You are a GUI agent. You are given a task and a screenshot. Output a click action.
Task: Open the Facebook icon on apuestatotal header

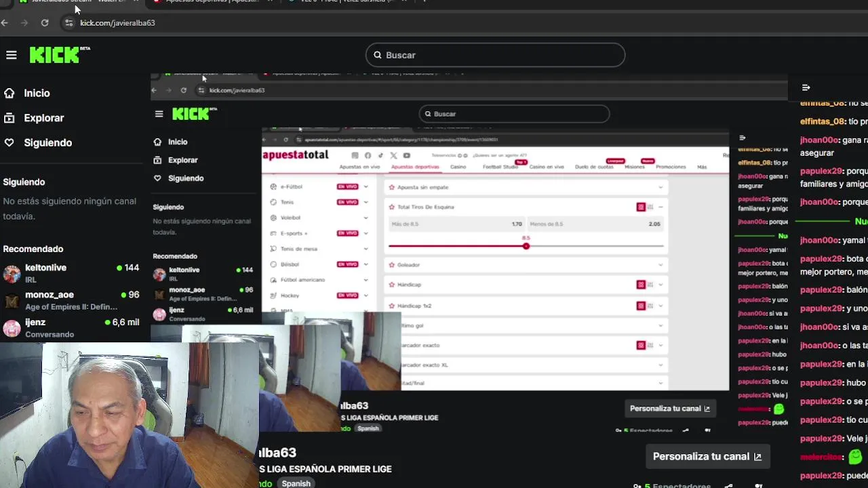tap(368, 155)
